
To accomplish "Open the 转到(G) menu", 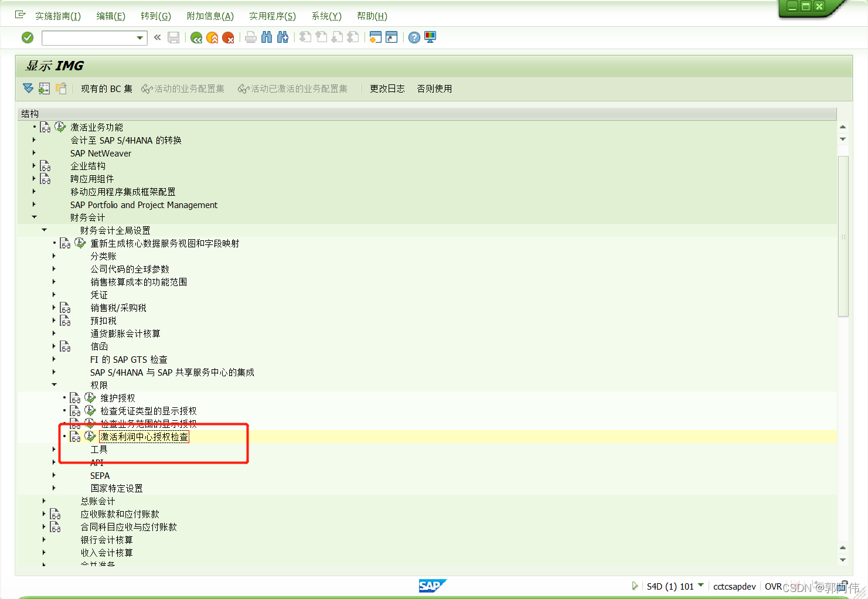I will [x=156, y=16].
